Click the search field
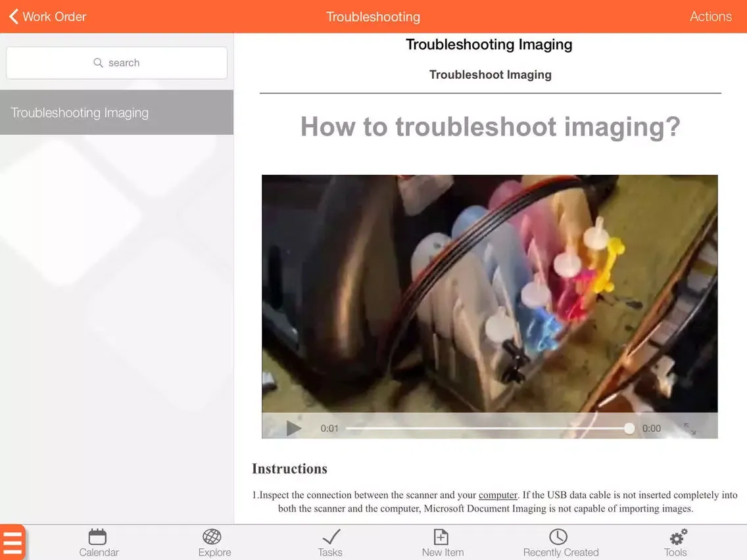747x560 pixels. tap(117, 63)
